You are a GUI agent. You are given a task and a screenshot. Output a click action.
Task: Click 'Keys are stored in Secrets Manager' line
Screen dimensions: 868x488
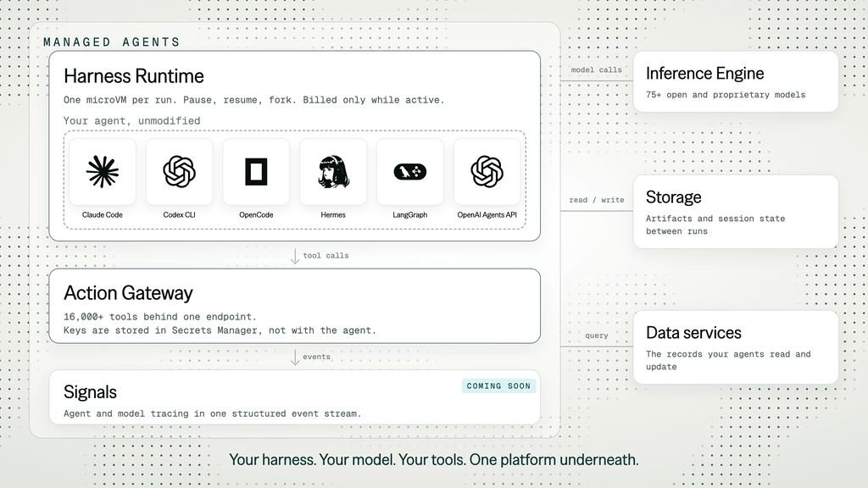point(220,330)
